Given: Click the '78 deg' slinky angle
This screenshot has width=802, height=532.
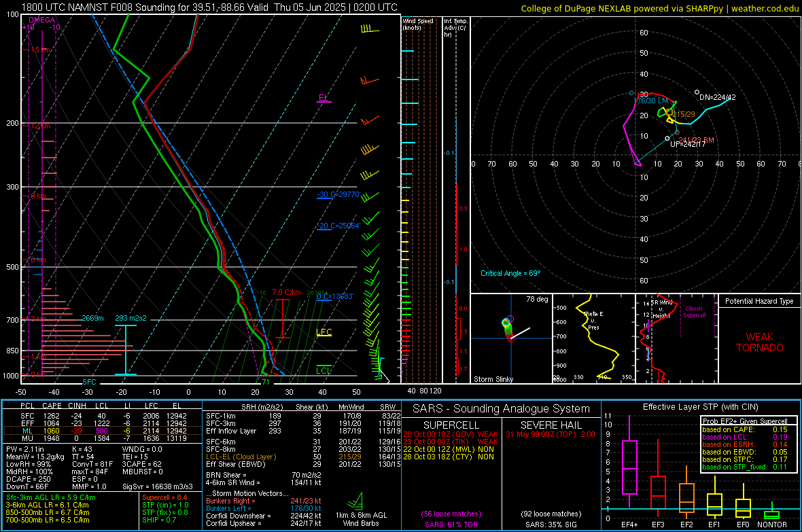Looking at the screenshot, I should (x=537, y=299).
